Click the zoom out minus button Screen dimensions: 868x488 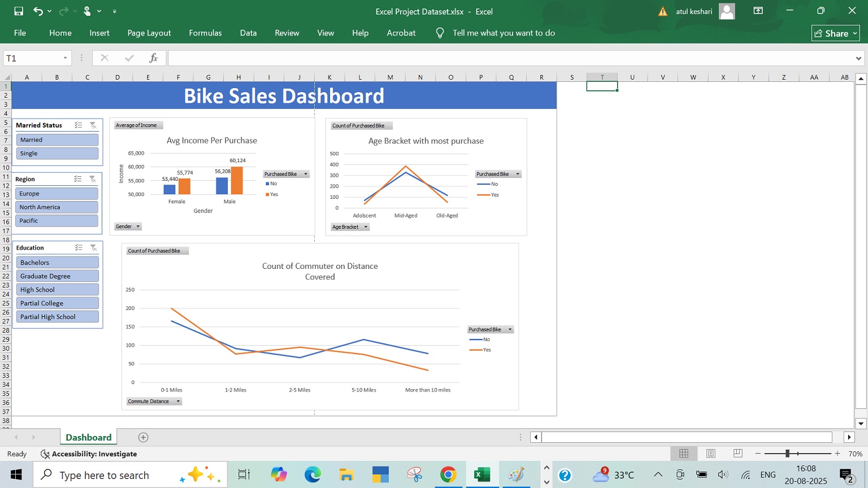758,454
